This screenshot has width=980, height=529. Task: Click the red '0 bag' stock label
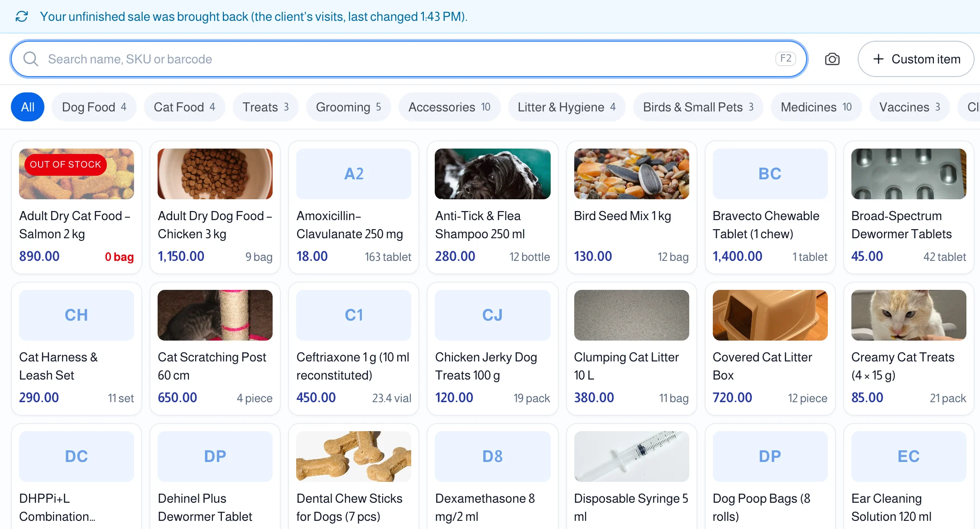point(119,257)
